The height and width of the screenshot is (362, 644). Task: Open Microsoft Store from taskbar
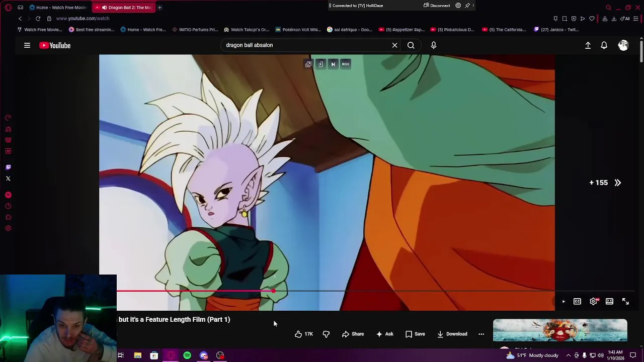pyautogui.click(x=154, y=355)
